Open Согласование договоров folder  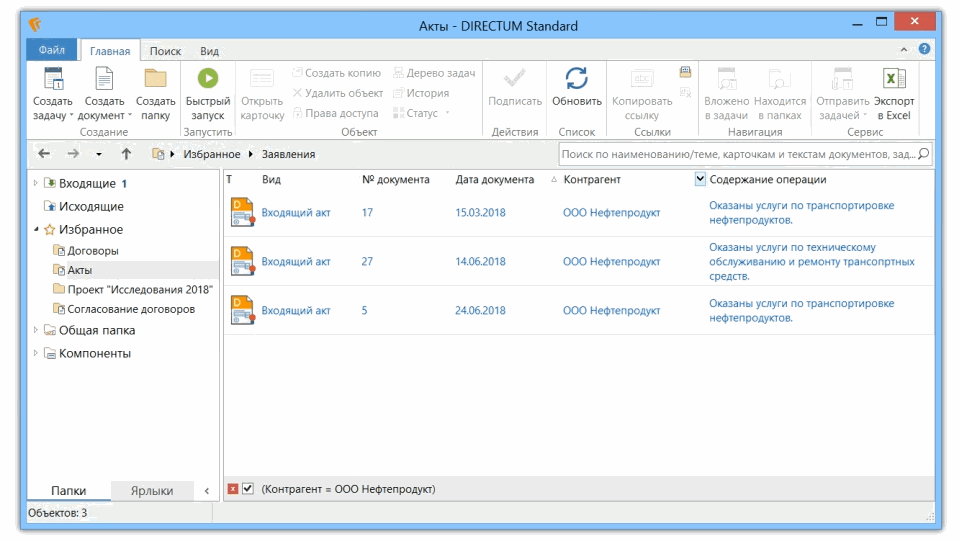tap(131, 309)
